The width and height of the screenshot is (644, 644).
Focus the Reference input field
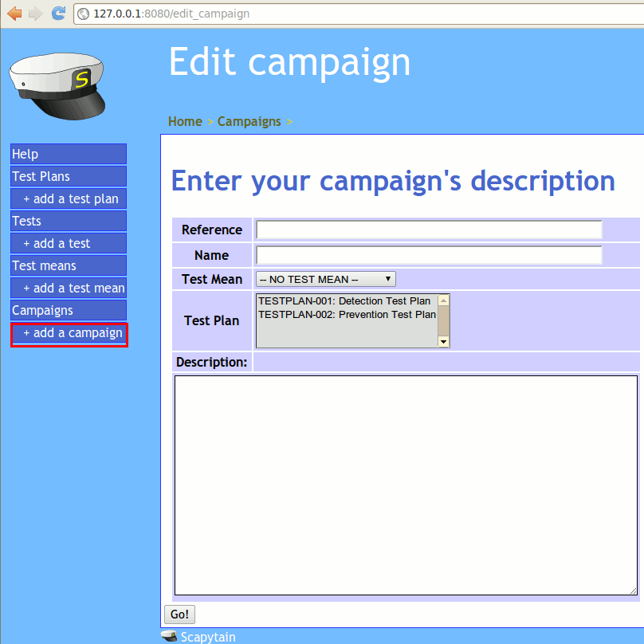click(x=428, y=230)
